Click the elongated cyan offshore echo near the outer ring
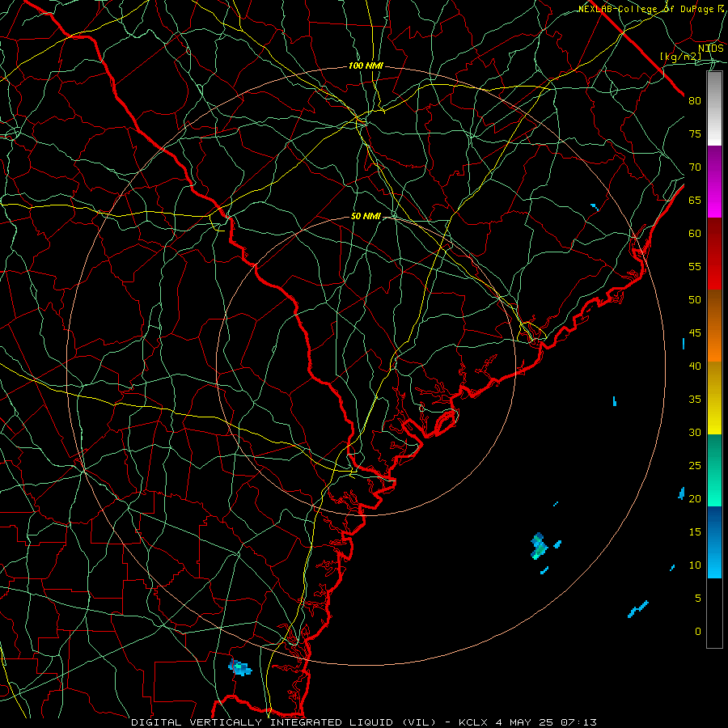 point(638,609)
